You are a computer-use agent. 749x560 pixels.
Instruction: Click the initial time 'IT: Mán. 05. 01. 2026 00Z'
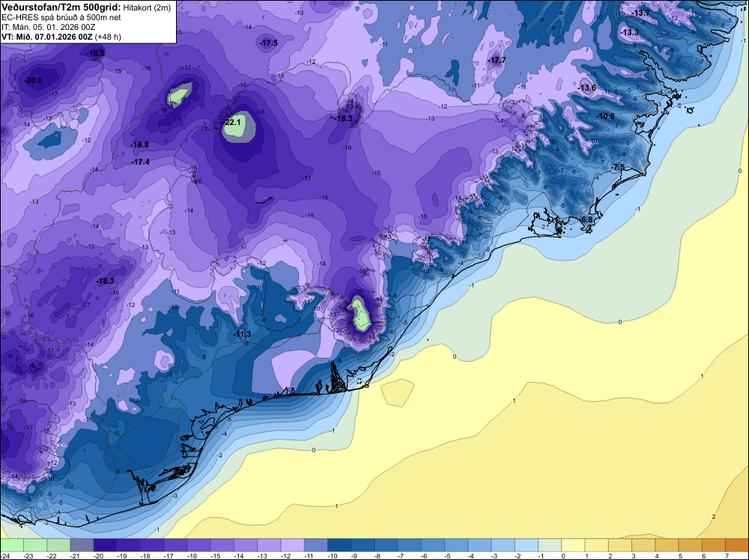48,27
